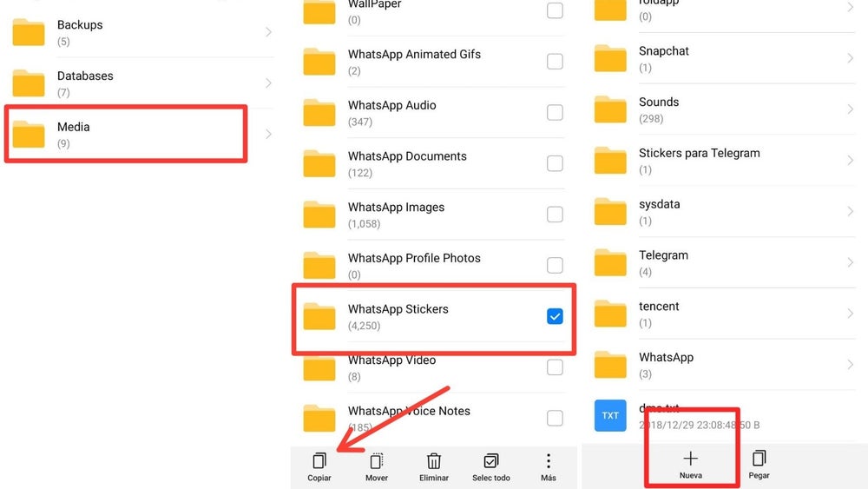This screenshot has height=489, width=868.
Task: Expand the Telegram folder chevron
Action: [x=850, y=262]
